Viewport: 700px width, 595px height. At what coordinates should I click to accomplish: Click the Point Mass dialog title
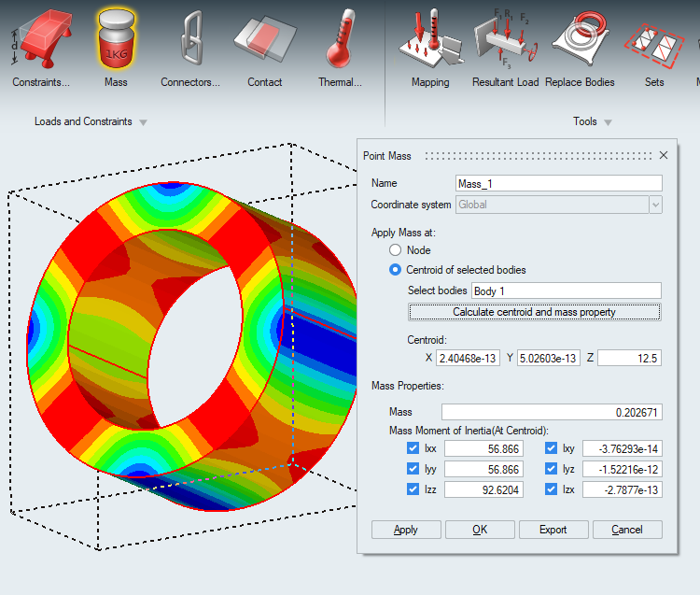(387, 156)
